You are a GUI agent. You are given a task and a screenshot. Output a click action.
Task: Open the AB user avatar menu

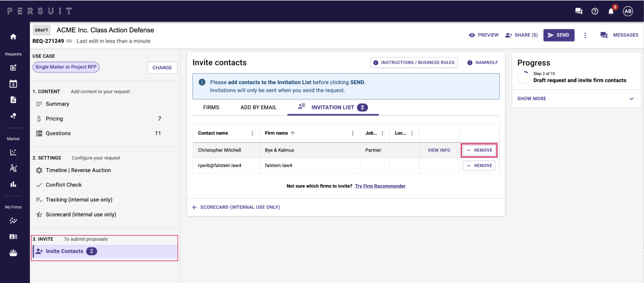pos(628,11)
